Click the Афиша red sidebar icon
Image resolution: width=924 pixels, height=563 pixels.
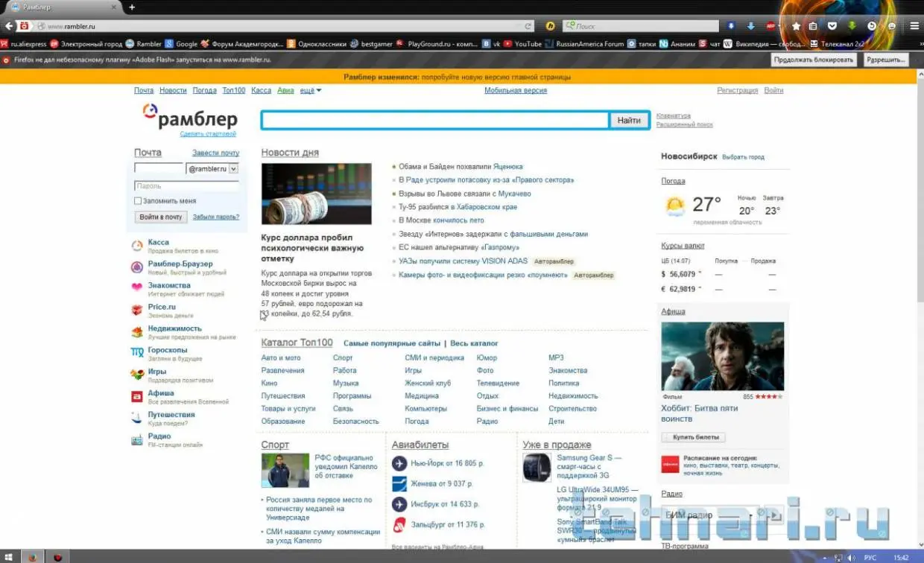coord(137,396)
